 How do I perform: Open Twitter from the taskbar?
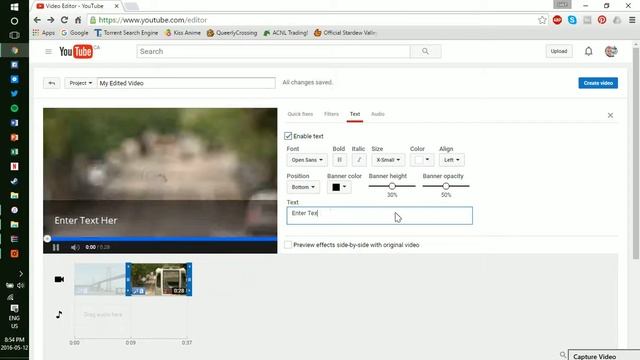[x=14, y=93]
